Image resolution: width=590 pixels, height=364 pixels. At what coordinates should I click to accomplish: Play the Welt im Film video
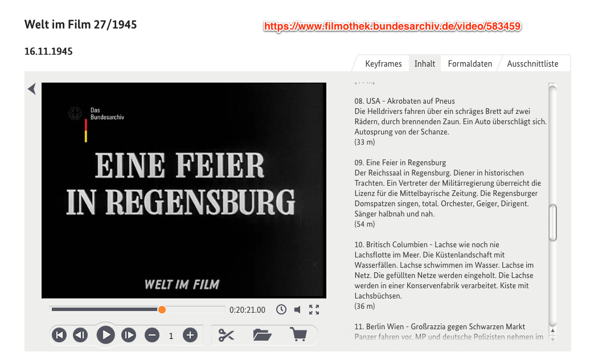(x=105, y=334)
